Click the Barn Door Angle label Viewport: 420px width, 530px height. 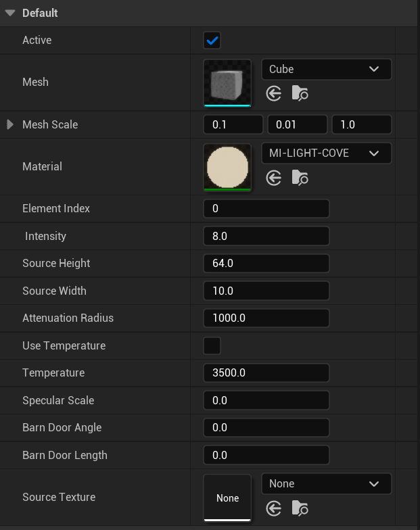pyautogui.click(x=62, y=427)
